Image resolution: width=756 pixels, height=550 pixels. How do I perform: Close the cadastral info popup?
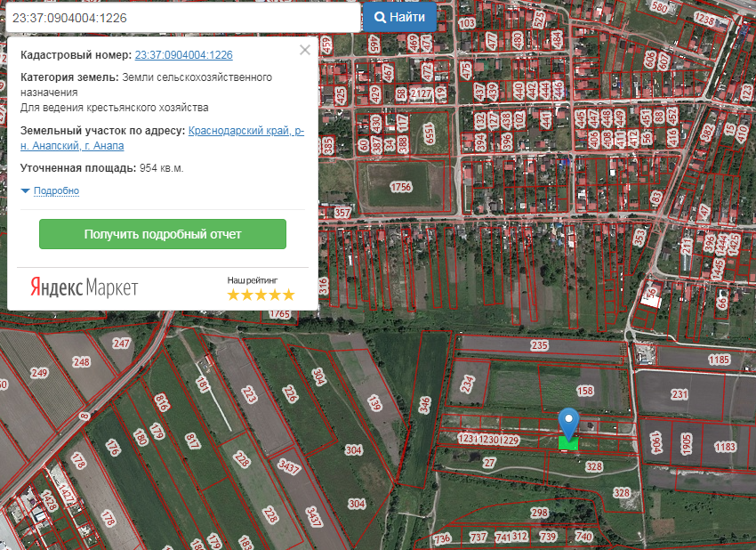[x=305, y=51]
